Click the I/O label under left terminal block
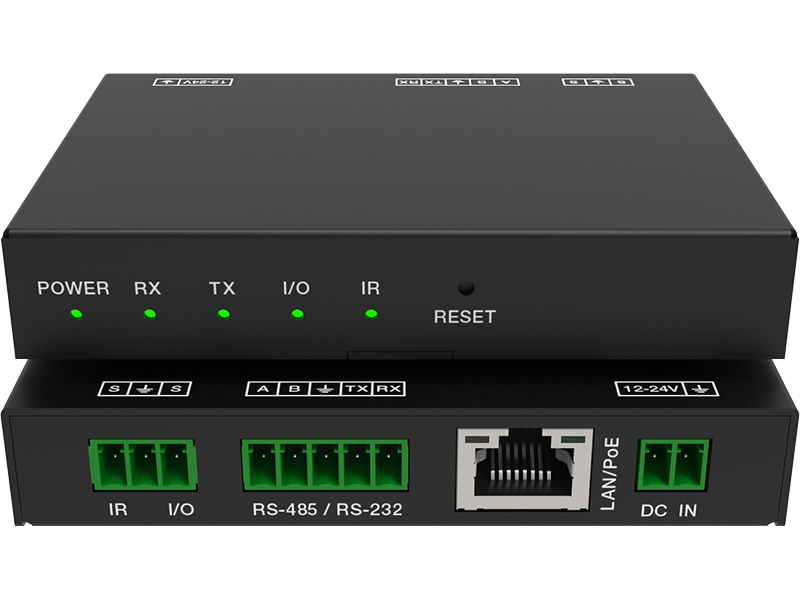 point(180,510)
